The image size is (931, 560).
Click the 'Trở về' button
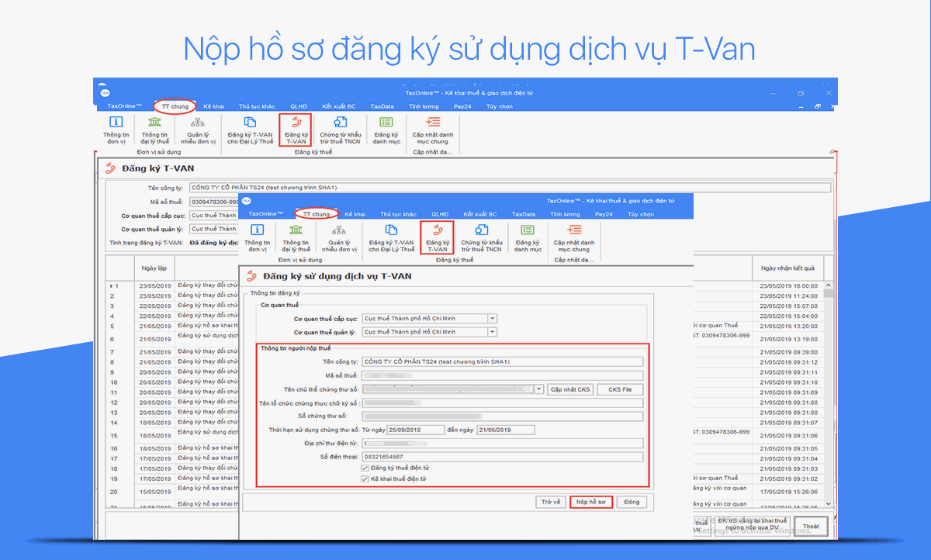click(551, 502)
